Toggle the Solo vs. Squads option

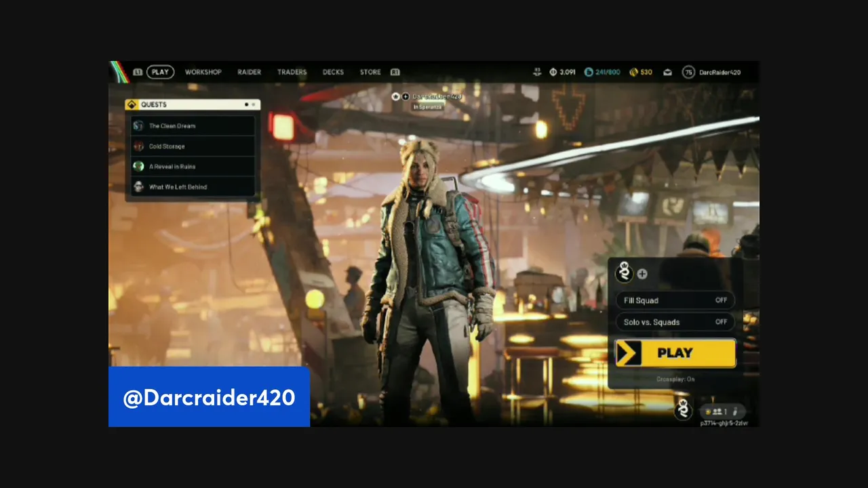(675, 322)
